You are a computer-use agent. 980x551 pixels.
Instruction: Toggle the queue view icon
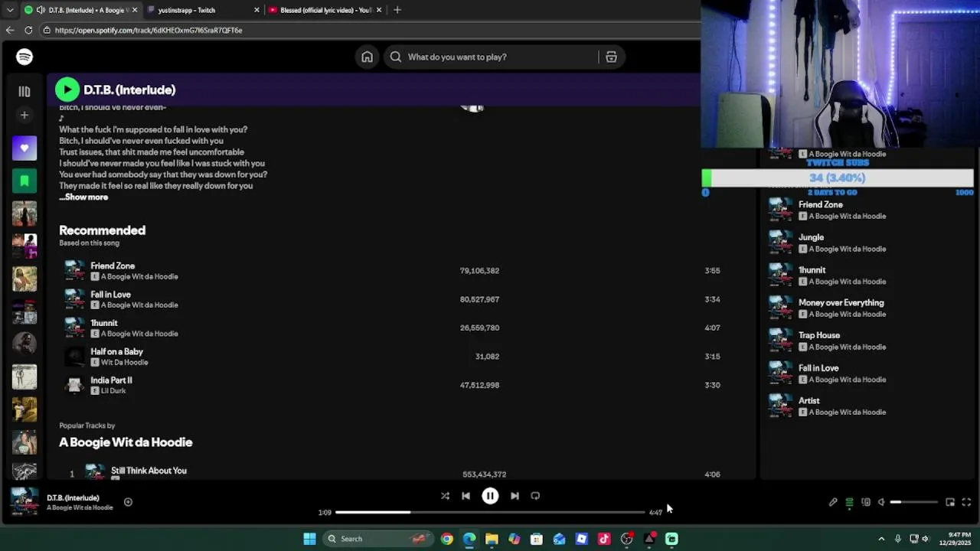pos(849,502)
